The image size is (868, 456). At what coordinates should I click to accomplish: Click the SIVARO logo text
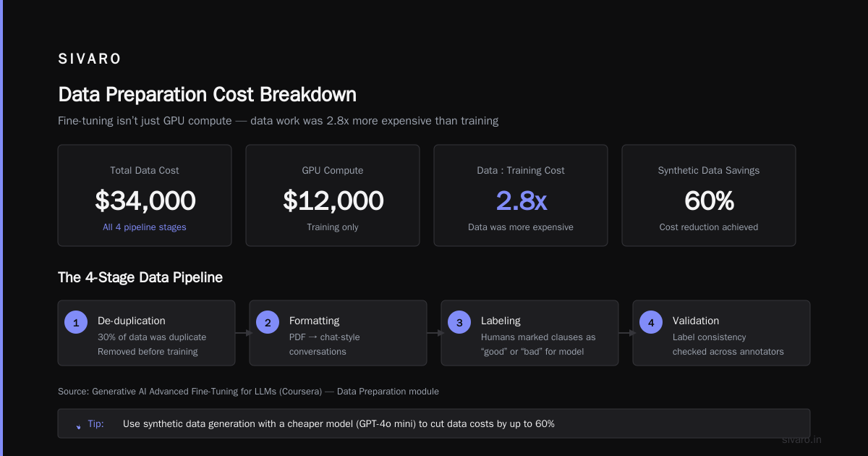point(90,59)
